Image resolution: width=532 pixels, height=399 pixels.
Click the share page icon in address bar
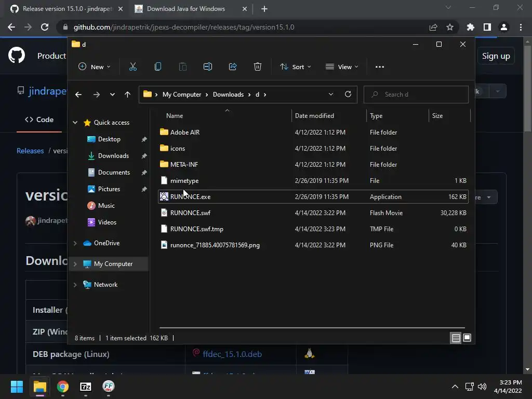(x=433, y=27)
